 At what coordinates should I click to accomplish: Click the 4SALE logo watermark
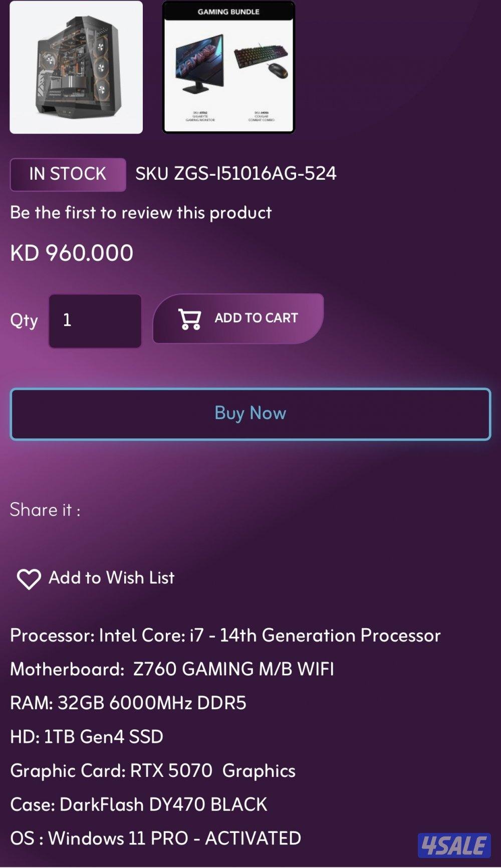454,845
